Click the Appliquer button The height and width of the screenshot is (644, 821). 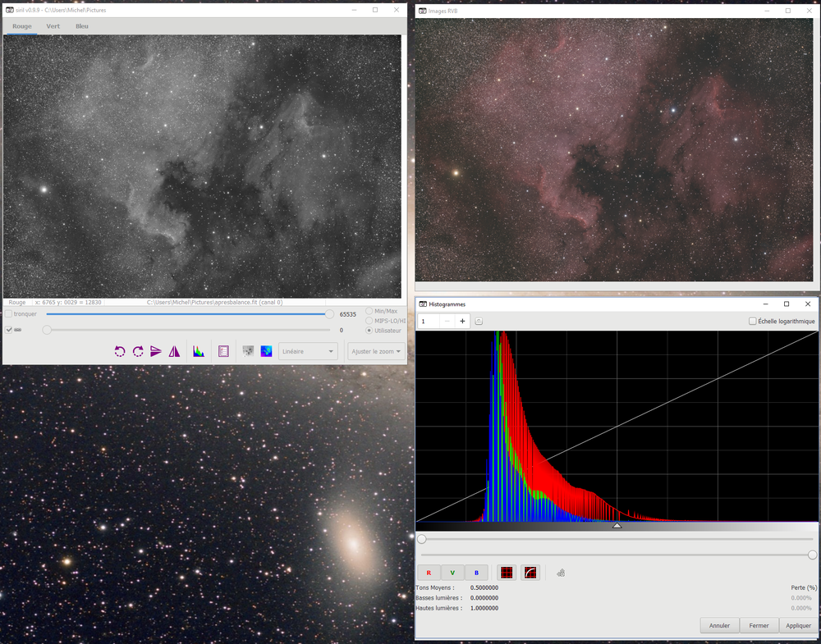[799, 626]
